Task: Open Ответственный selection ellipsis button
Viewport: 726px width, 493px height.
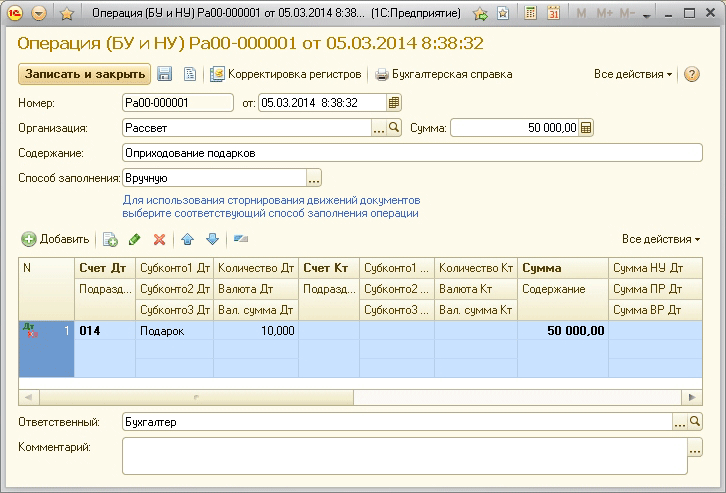Action: [x=680, y=422]
